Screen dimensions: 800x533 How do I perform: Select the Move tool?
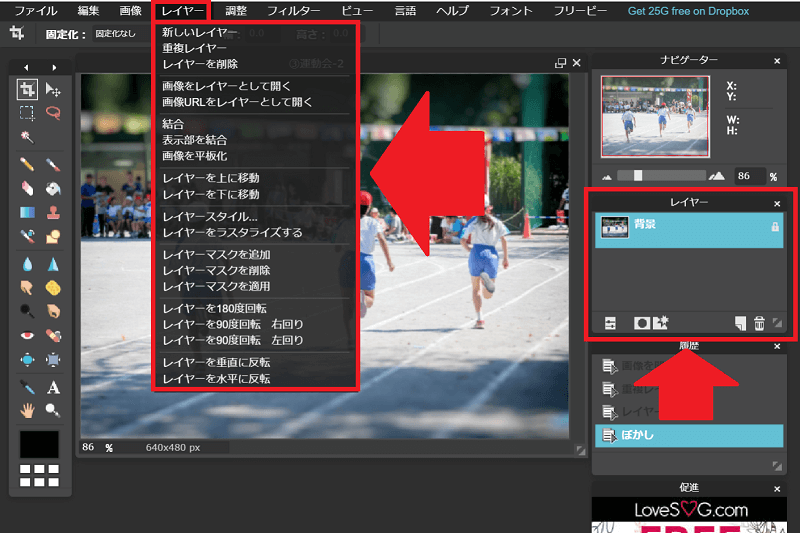(x=53, y=89)
